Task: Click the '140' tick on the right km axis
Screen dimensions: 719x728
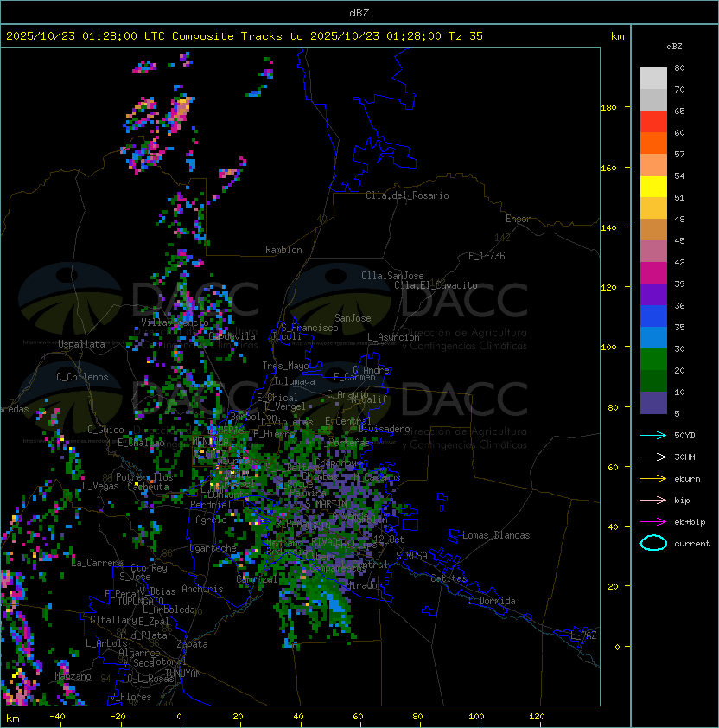Action: 608,228
